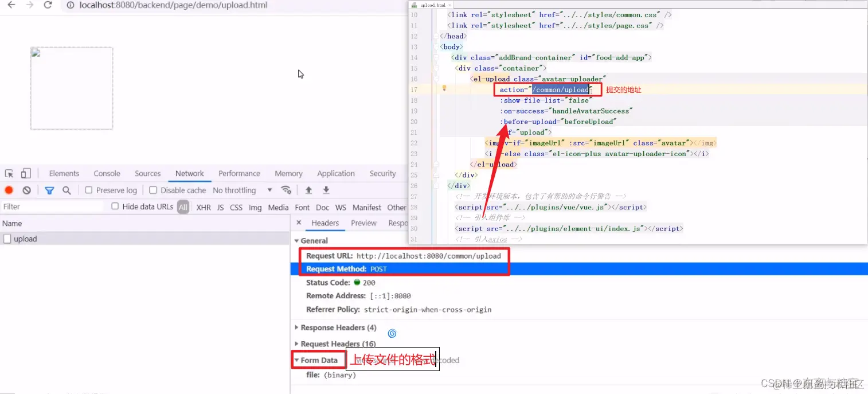Image resolution: width=868 pixels, height=394 pixels.
Task: Open the Performance tab
Action: (239, 174)
